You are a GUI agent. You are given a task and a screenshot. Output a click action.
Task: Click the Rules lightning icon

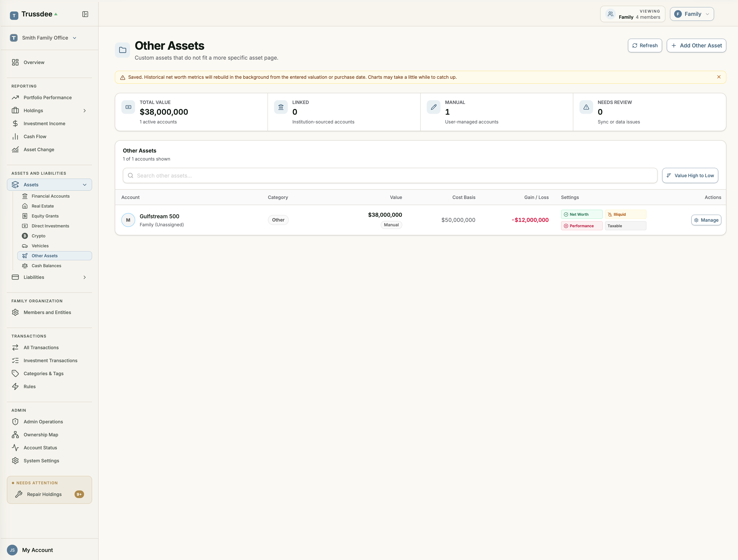pos(15,386)
